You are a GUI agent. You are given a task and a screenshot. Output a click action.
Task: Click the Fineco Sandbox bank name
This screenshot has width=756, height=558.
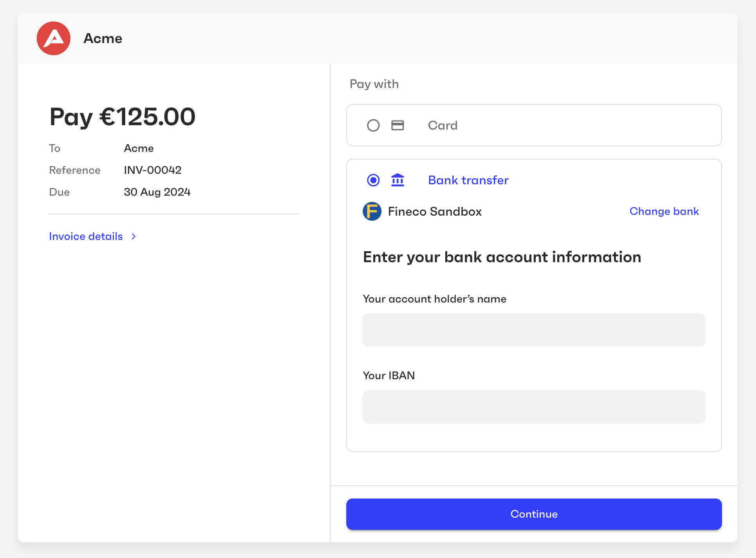pos(434,211)
